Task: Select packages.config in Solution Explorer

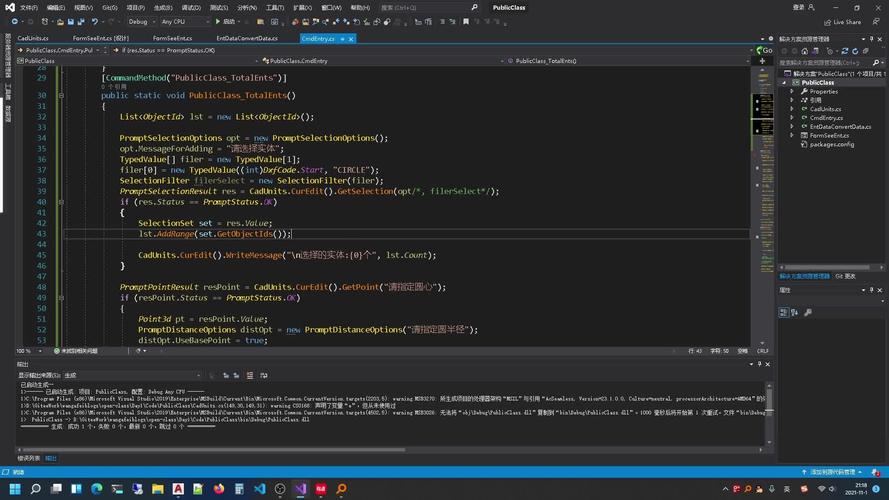Action: click(x=832, y=145)
